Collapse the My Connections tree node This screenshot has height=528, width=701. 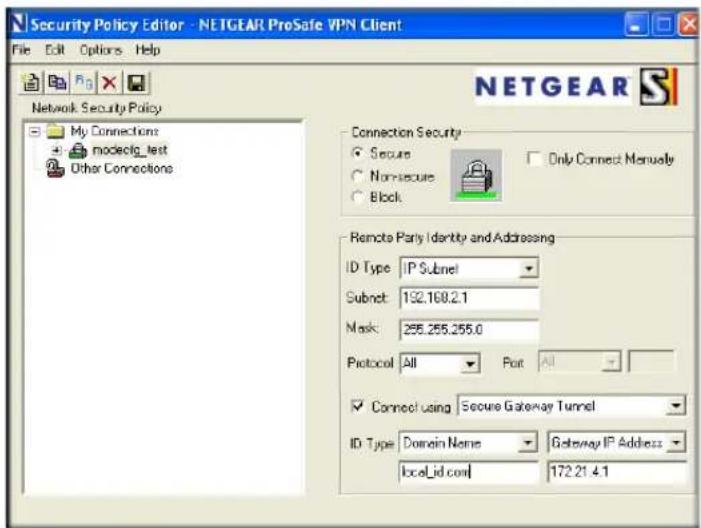(35, 131)
